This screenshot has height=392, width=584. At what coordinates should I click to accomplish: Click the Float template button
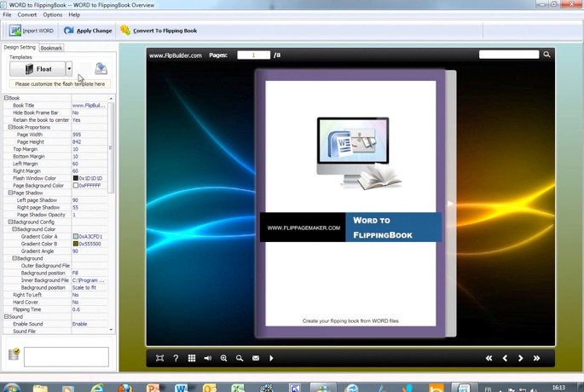(38, 69)
